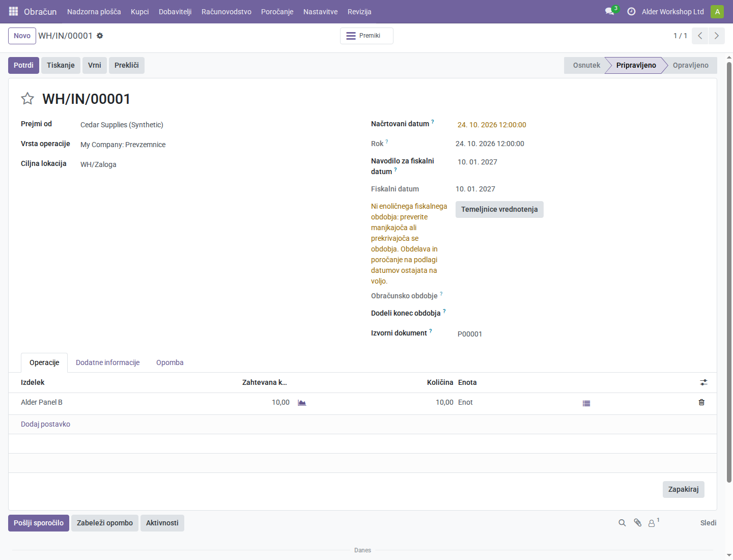Open the activities clock icon
733x560 pixels.
click(631, 11)
